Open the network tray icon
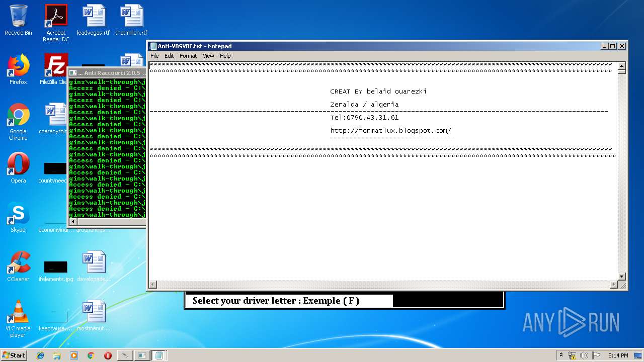 point(572,355)
